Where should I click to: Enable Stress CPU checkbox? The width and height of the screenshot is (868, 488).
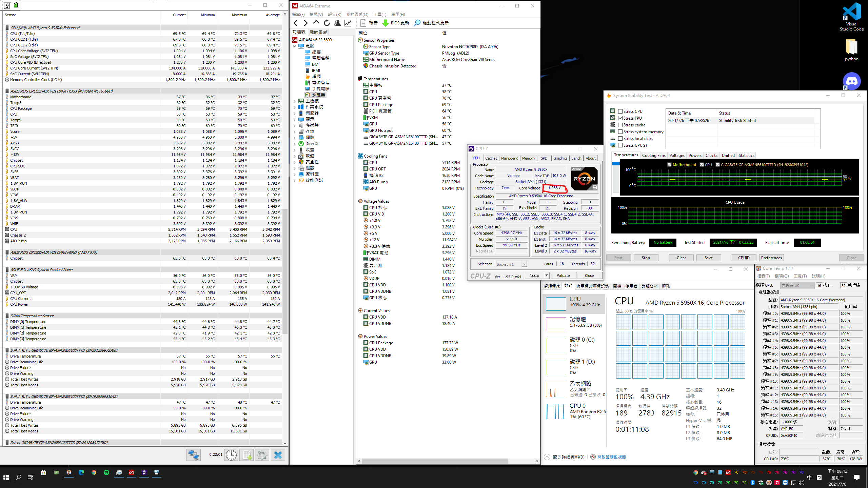620,111
